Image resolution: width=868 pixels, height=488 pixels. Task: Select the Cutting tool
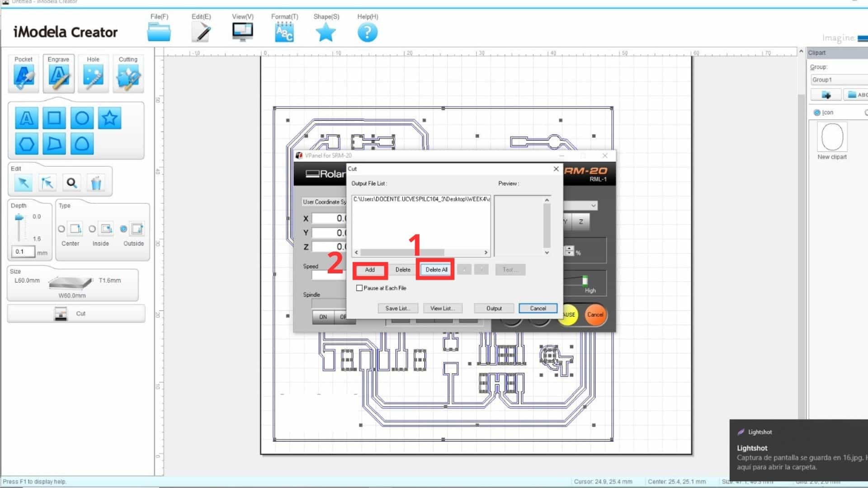point(128,74)
